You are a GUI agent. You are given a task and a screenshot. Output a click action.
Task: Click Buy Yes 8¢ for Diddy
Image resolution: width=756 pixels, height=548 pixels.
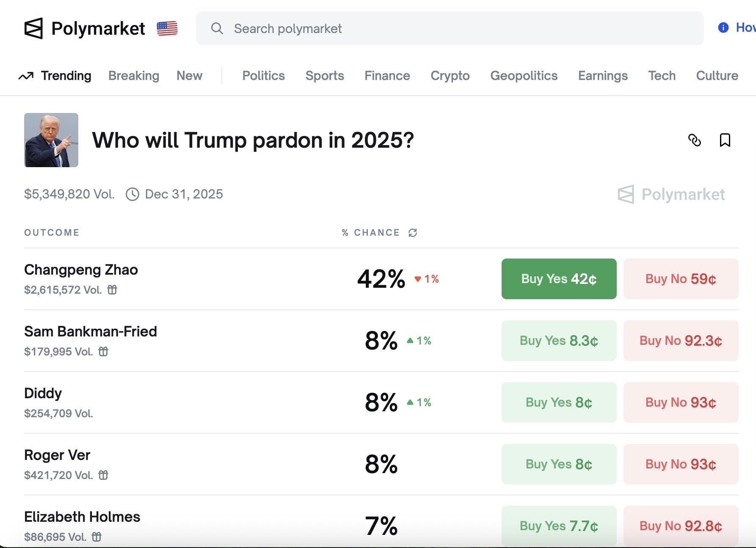pos(559,402)
